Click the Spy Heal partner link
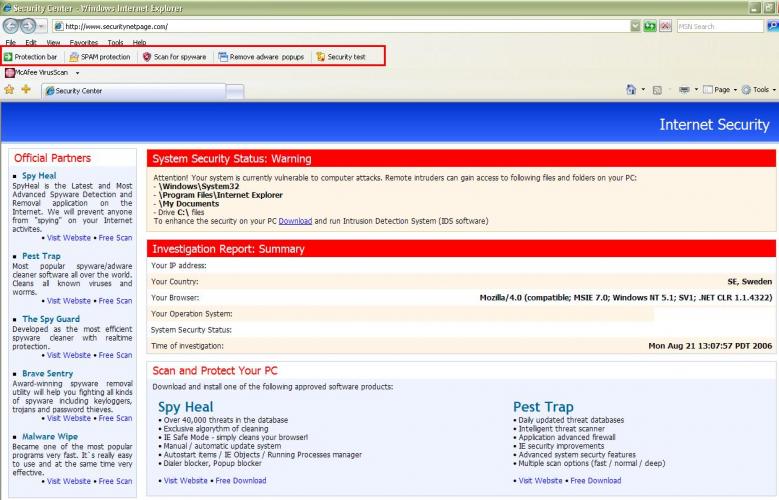Viewport: 779px width, 500px height. click(39, 175)
